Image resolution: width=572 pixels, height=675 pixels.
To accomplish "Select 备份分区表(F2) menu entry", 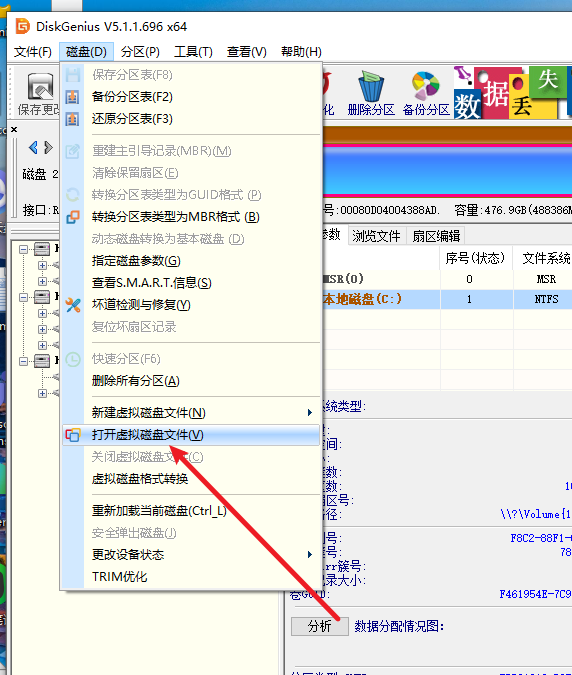I will [x=191, y=96].
